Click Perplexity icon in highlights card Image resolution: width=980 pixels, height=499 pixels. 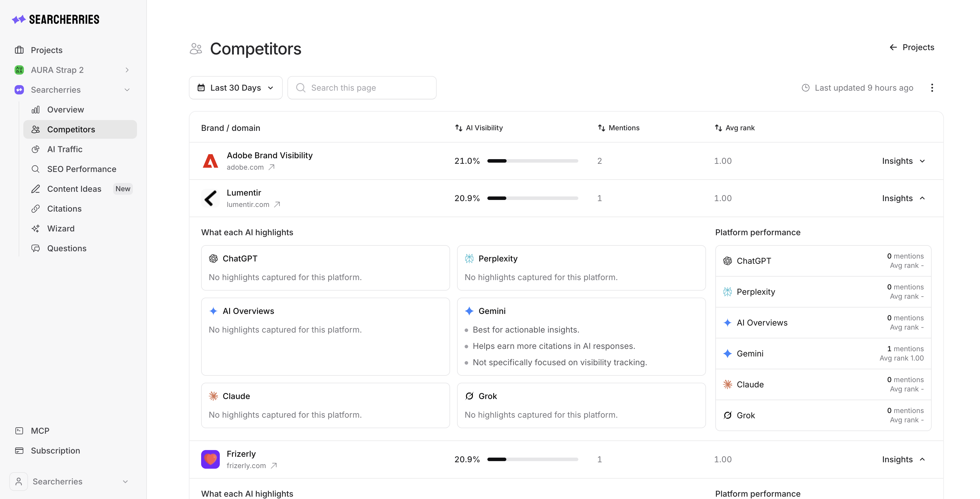coord(470,259)
